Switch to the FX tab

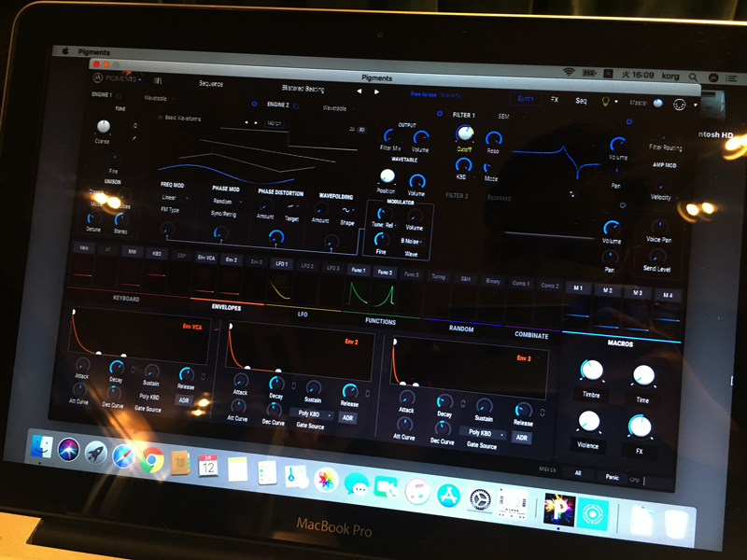pyautogui.click(x=555, y=100)
